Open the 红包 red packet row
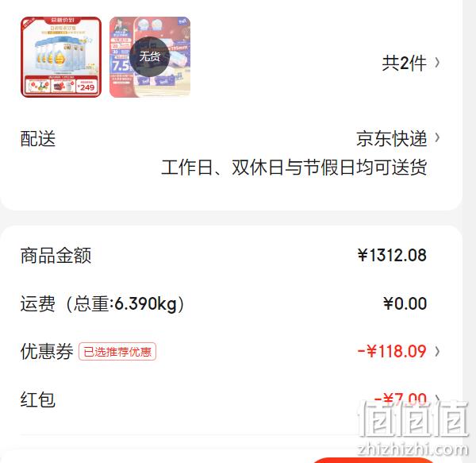476x463 pixels. pyautogui.click(x=230, y=399)
